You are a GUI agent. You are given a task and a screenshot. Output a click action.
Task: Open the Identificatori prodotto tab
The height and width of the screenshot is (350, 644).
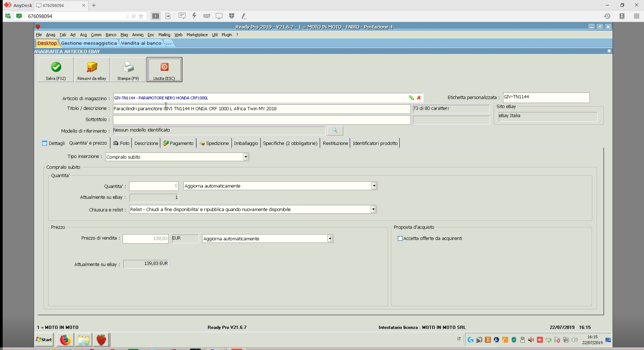[375, 143]
